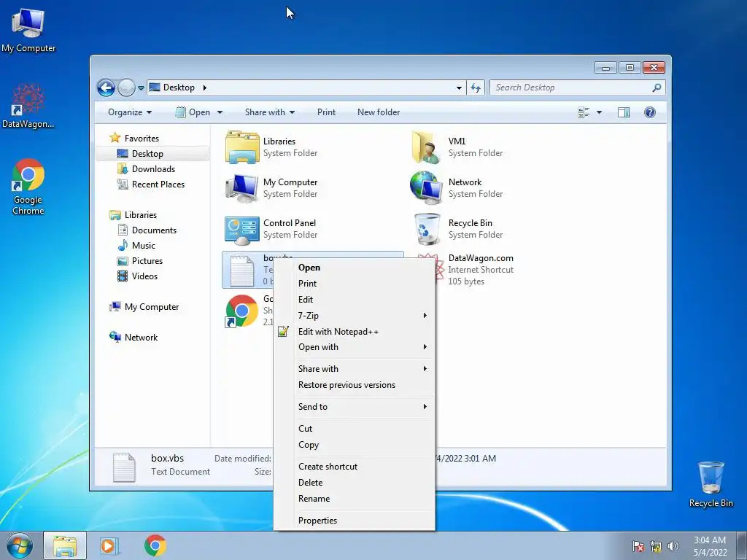Select My Computer in navigation pane
The width and height of the screenshot is (747, 560).
(152, 307)
